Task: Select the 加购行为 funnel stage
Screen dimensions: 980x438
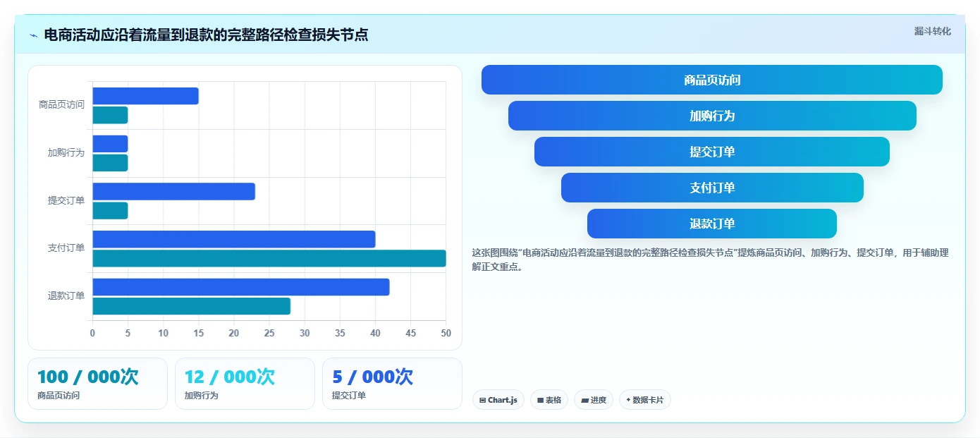Action: click(712, 116)
